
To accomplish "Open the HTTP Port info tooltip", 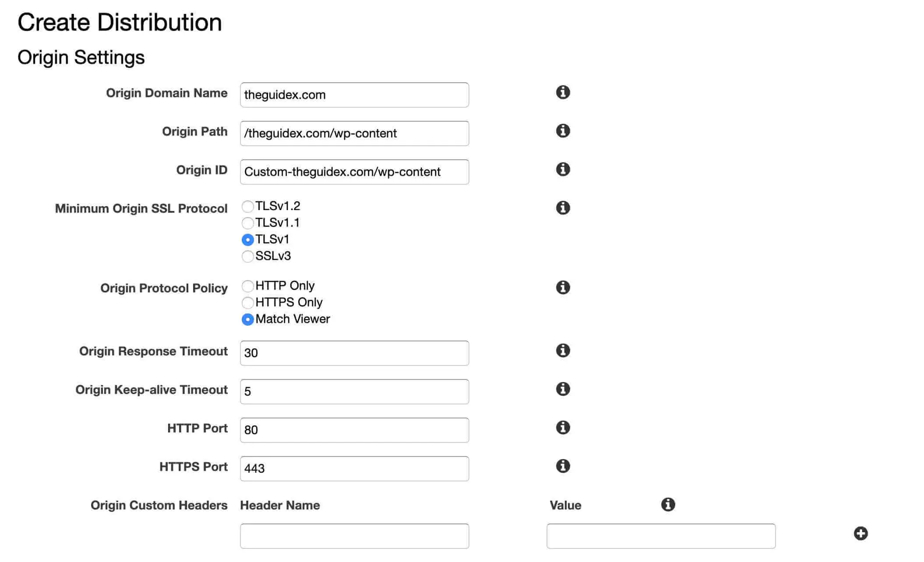I will point(563,428).
